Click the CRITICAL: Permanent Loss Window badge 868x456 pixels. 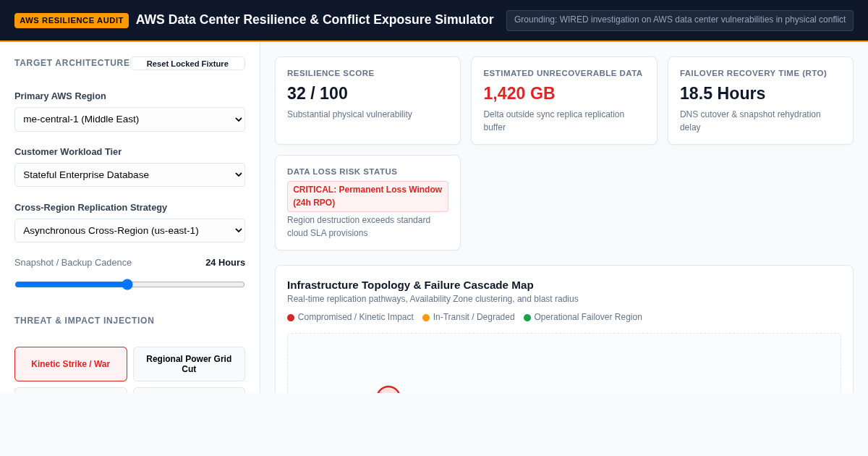point(367,196)
